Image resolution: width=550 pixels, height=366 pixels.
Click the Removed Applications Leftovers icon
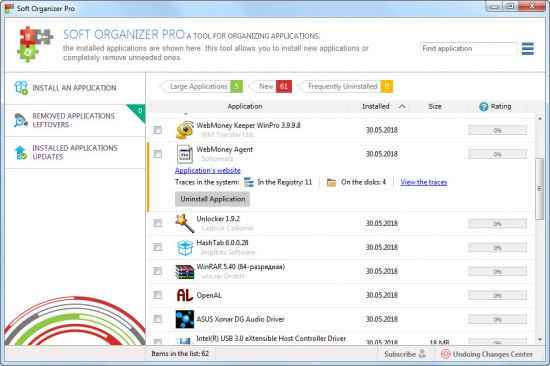21,120
